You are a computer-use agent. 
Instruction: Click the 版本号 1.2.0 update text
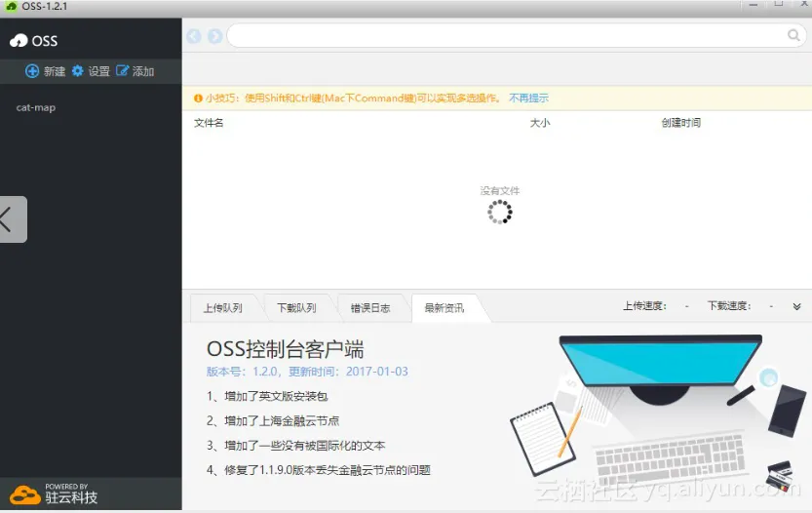307,372
